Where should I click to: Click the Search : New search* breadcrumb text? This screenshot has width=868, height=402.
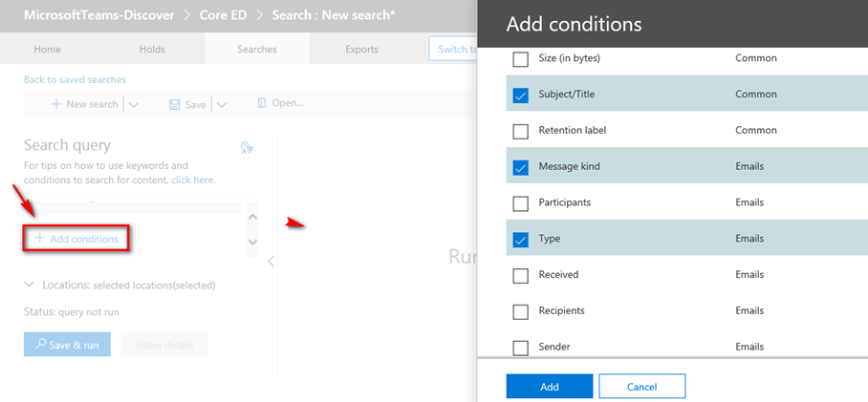334,15
